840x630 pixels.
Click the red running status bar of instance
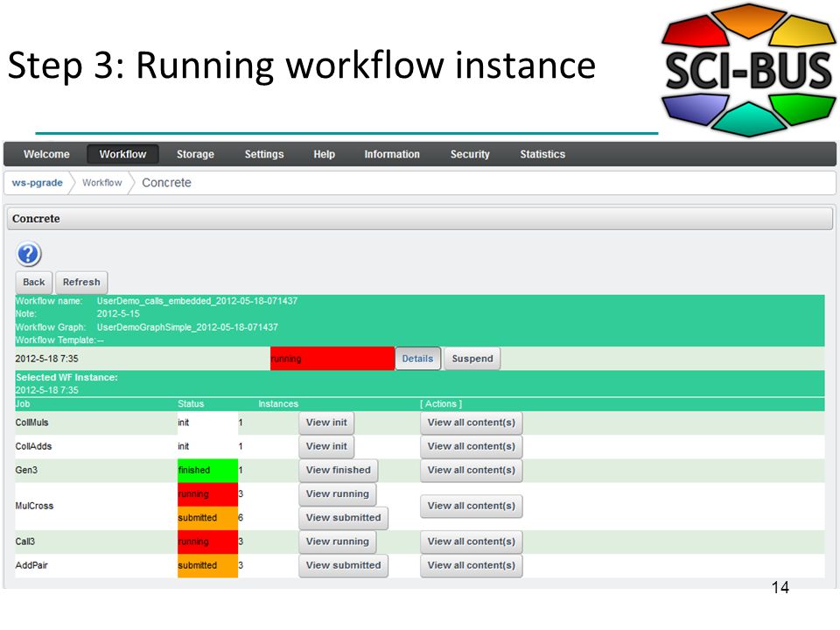click(332, 359)
